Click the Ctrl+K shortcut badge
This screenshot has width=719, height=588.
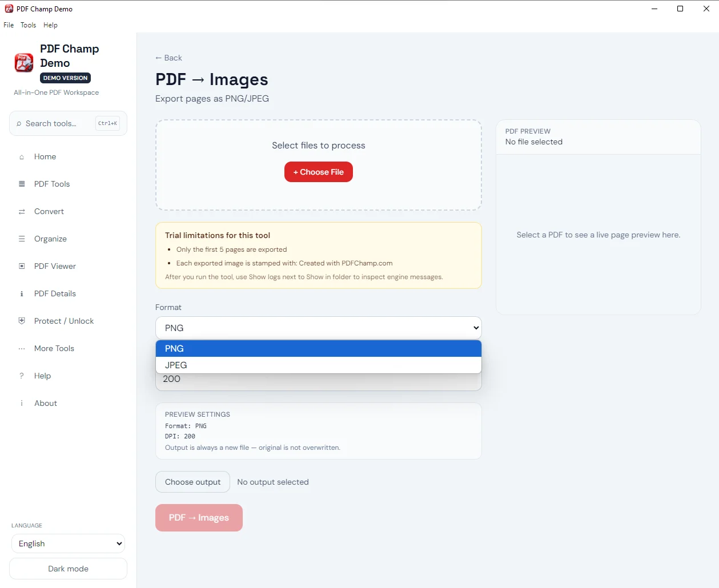coord(107,123)
